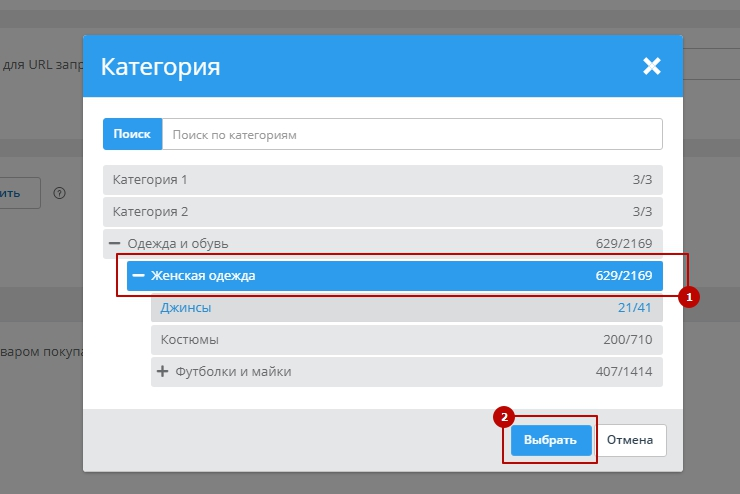Viewport: 740px width, 494px height.
Task: Click the Одежда и обувь category label
Action: click(178, 244)
